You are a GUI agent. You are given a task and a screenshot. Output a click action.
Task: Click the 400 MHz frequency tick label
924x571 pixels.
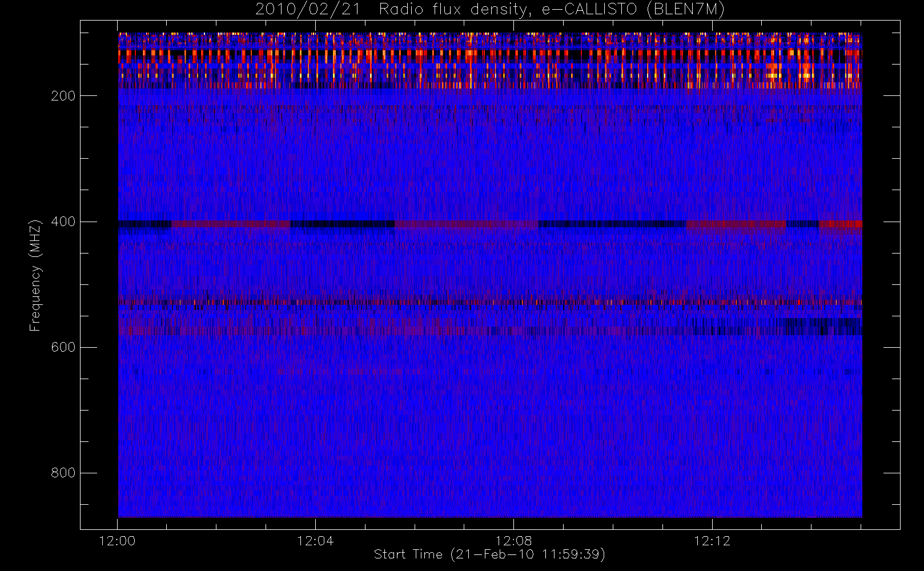63,222
